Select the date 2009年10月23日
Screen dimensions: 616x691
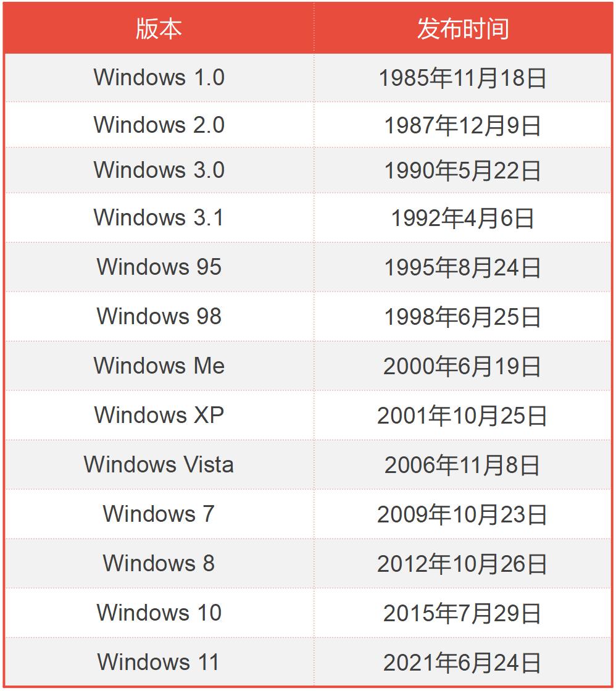coord(462,514)
